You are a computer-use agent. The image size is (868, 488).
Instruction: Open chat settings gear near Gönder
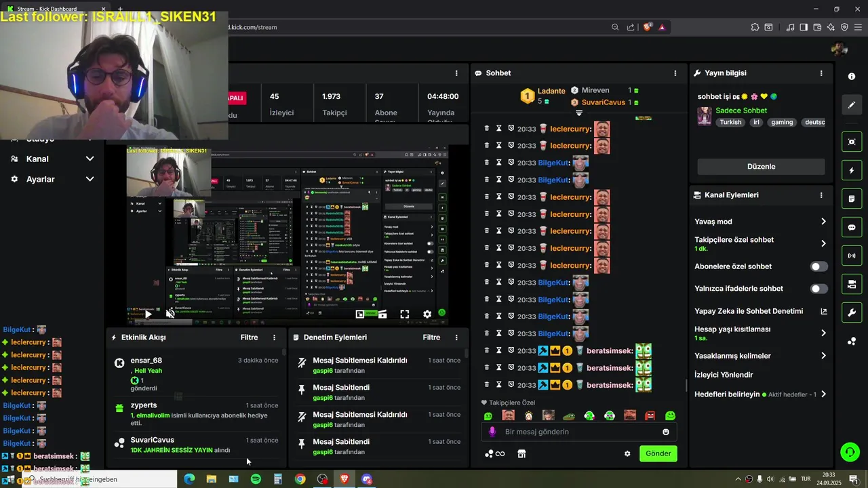[x=627, y=453]
